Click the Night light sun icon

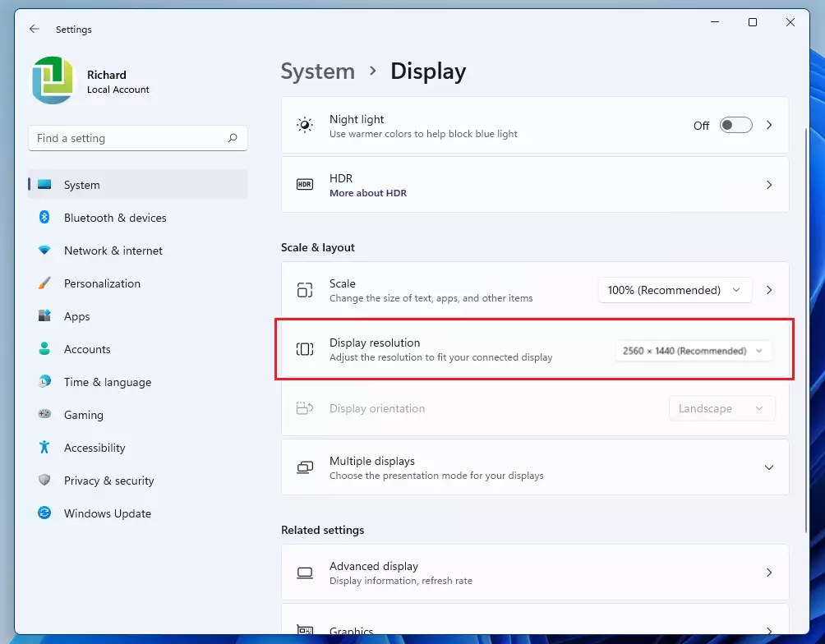(305, 125)
